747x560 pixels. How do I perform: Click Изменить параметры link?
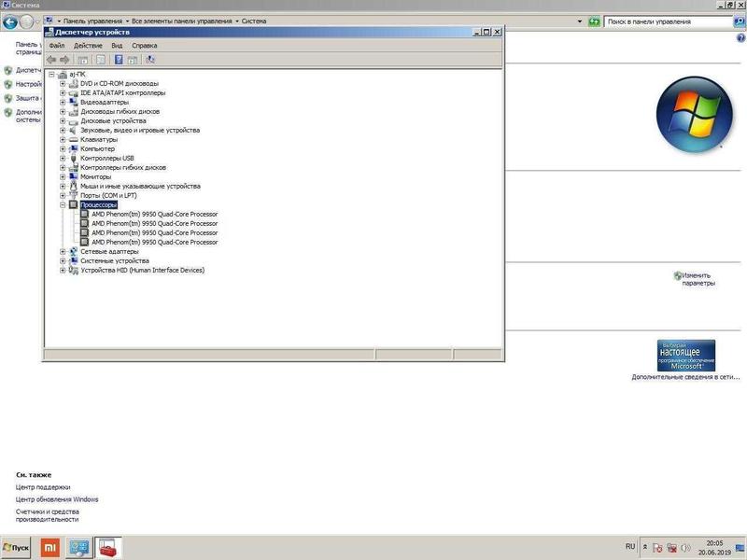(698, 279)
